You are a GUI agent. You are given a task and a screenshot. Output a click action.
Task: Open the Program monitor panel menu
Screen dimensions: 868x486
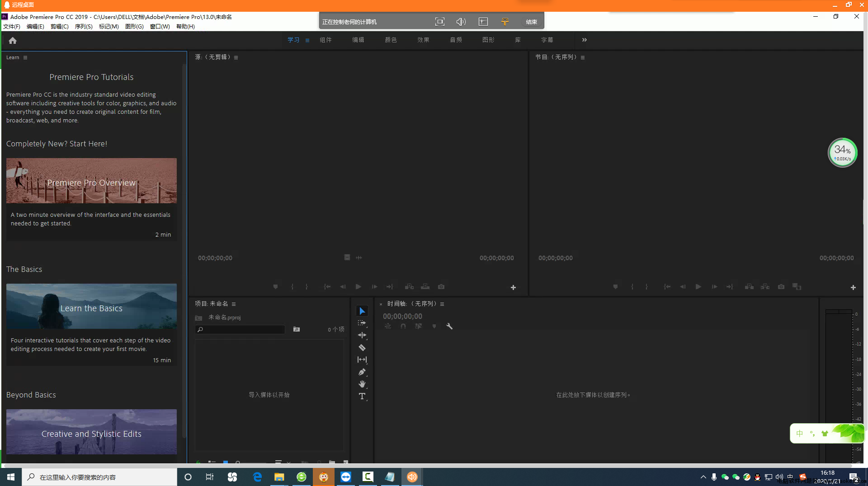[x=583, y=57]
